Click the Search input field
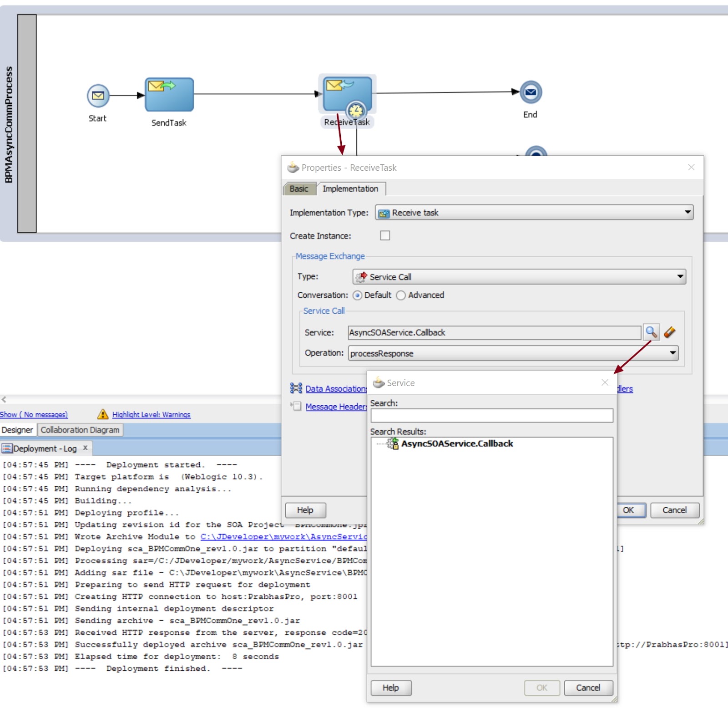Screen dimensions: 728x713 [492, 415]
